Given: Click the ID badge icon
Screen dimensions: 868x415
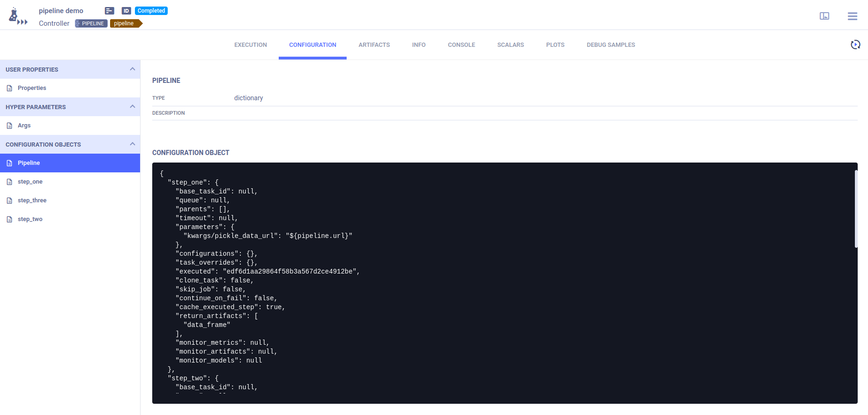Looking at the screenshot, I should pos(126,11).
